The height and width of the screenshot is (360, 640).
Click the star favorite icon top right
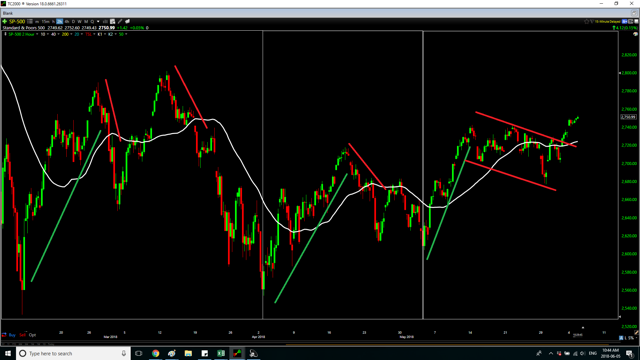click(587, 21)
